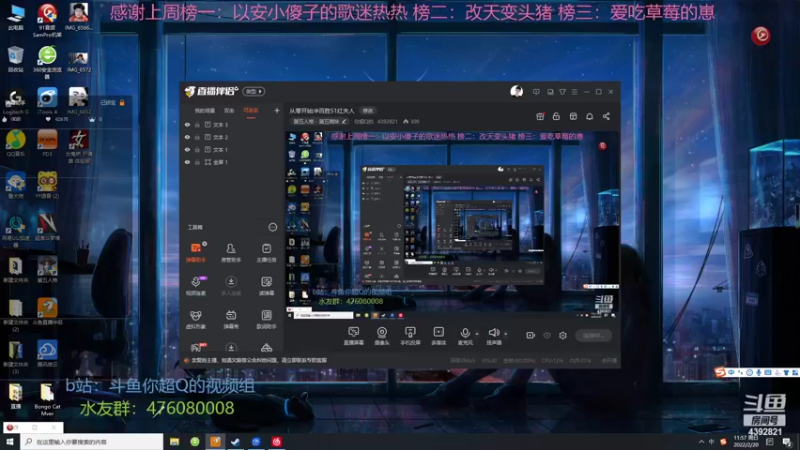Image resolution: width=800 pixels, height=450 pixels.
Task: Edit the 第五人格 category selector
Action: coord(320,121)
